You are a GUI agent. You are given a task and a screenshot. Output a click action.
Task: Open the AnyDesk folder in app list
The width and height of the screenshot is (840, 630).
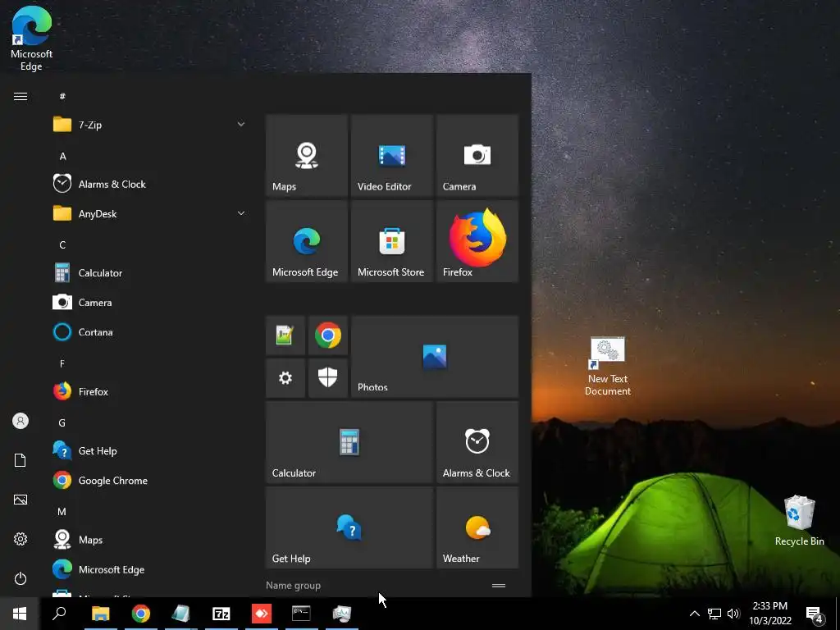pyautogui.click(x=150, y=214)
